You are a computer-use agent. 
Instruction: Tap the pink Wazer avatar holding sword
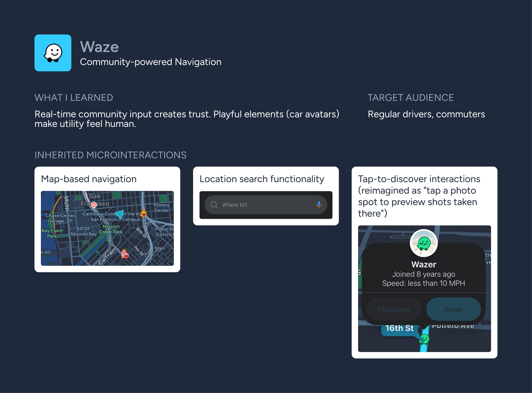point(125,254)
